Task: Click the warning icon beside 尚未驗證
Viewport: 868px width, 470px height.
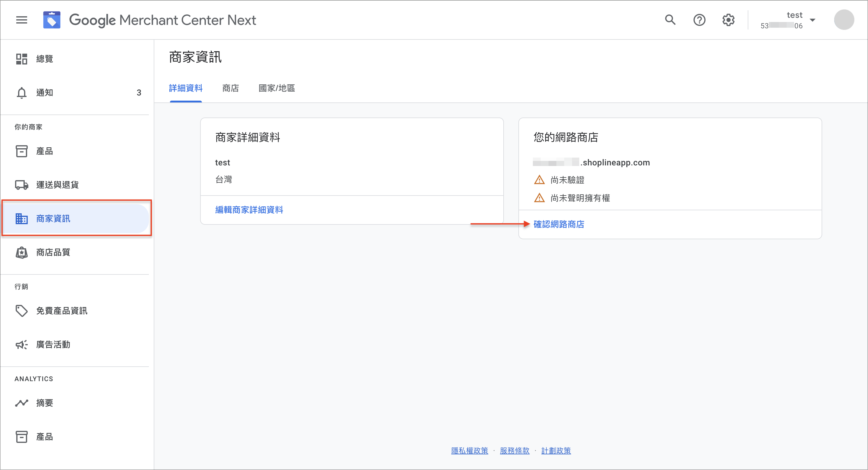Action: 539,180
